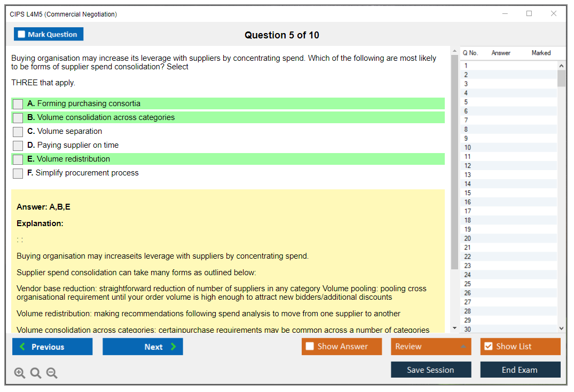Open the Review dropdown menu
Image resolution: width=574 pixels, height=392 pixels.
430,347
